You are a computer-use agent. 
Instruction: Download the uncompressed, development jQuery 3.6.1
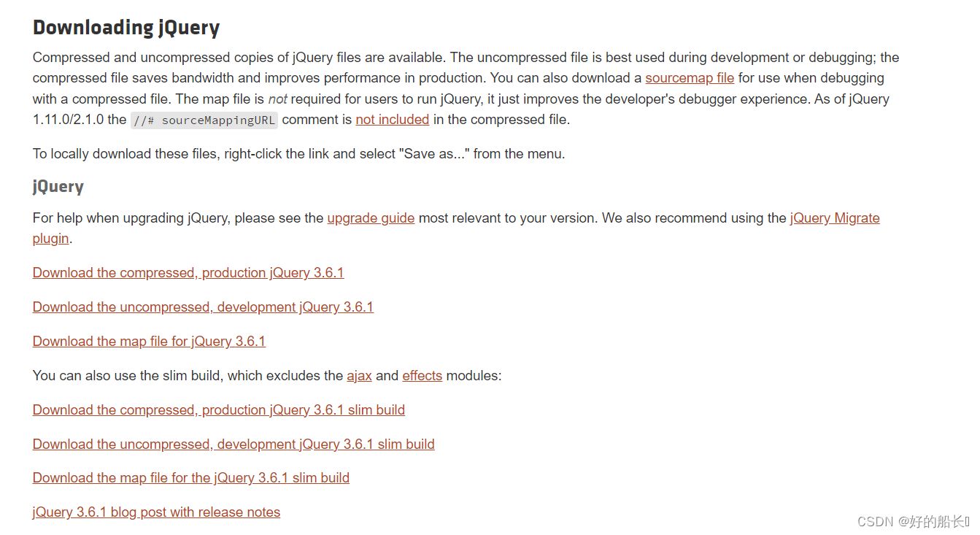coord(202,307)
